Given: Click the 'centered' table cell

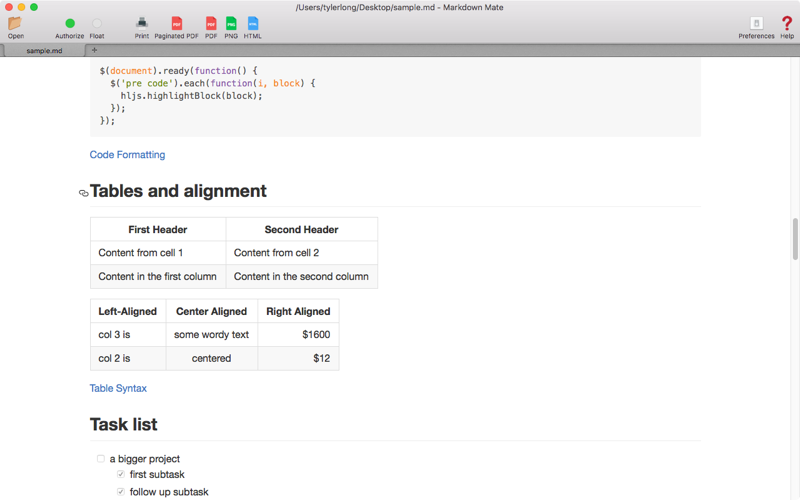Looking at the screenshot, I should click(212, 358).
